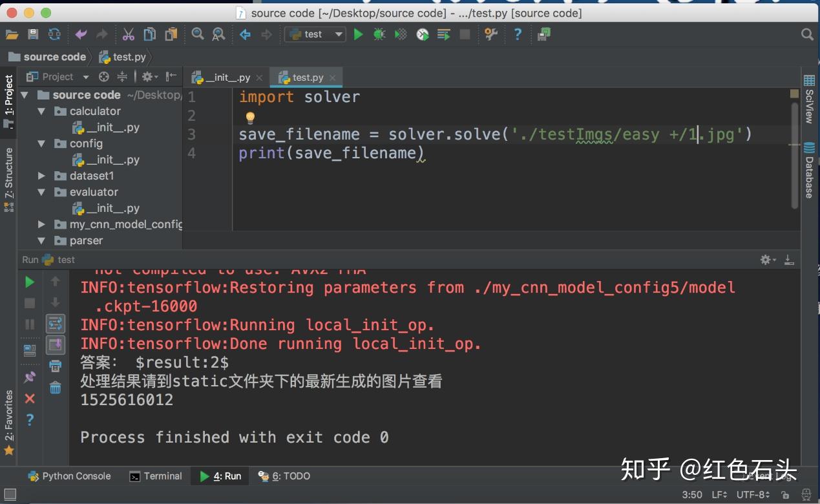820x504 pixels.
Task: Collapse the evaluator folder
Action: click(41, 192)
